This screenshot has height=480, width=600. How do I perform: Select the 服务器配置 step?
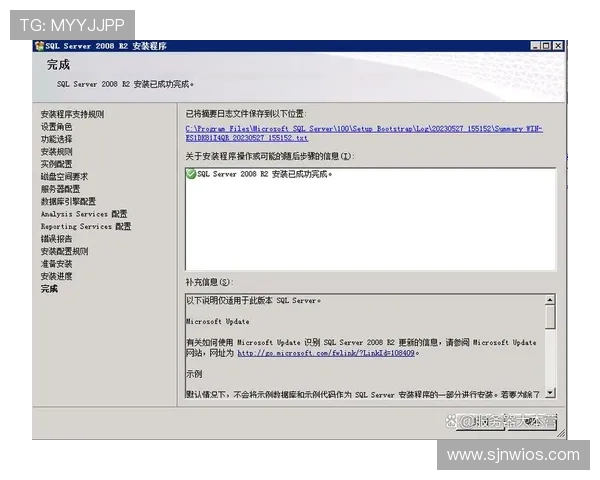pos(60,189)
